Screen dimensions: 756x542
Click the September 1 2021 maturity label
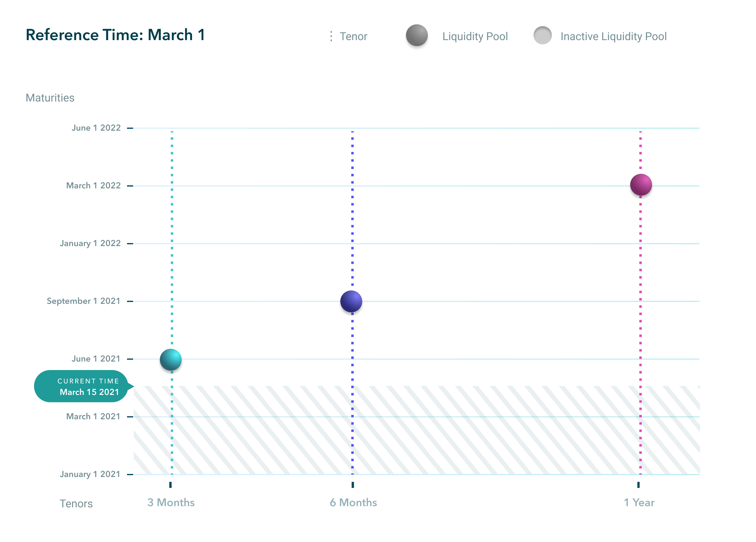click(83, 301)
